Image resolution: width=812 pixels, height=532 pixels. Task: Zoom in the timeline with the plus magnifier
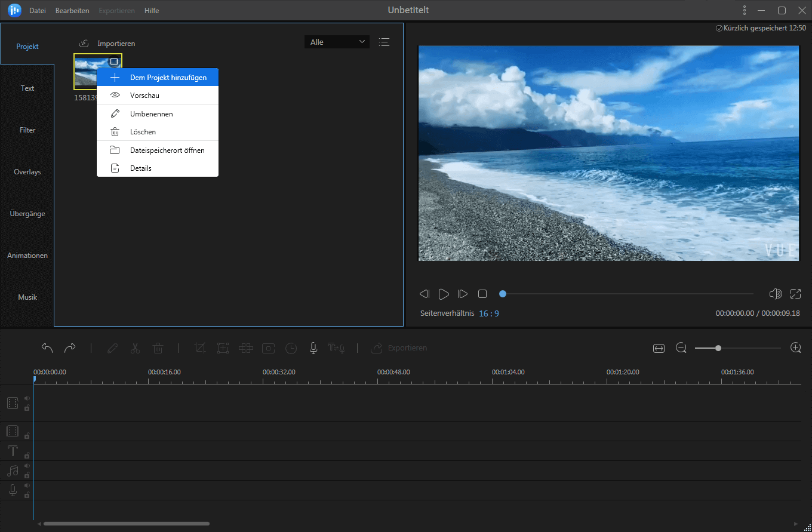pos(795,348)
